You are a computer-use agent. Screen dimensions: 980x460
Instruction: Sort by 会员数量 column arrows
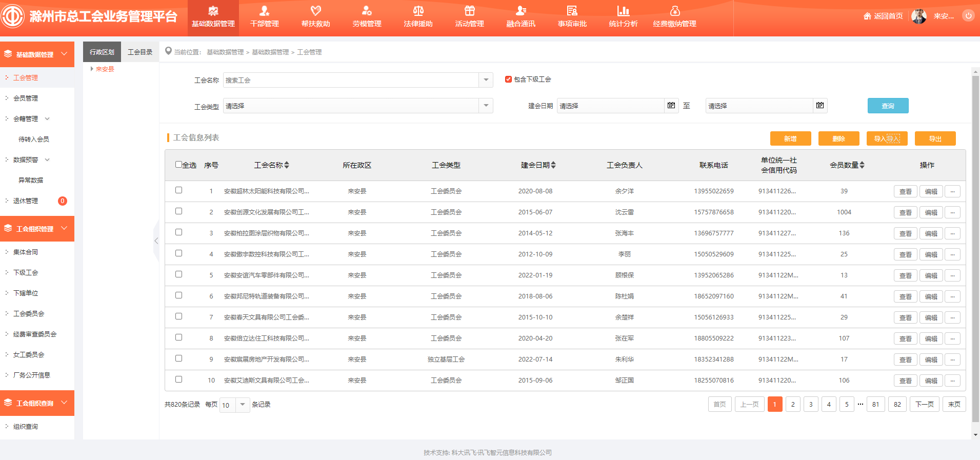coord(862,165)
